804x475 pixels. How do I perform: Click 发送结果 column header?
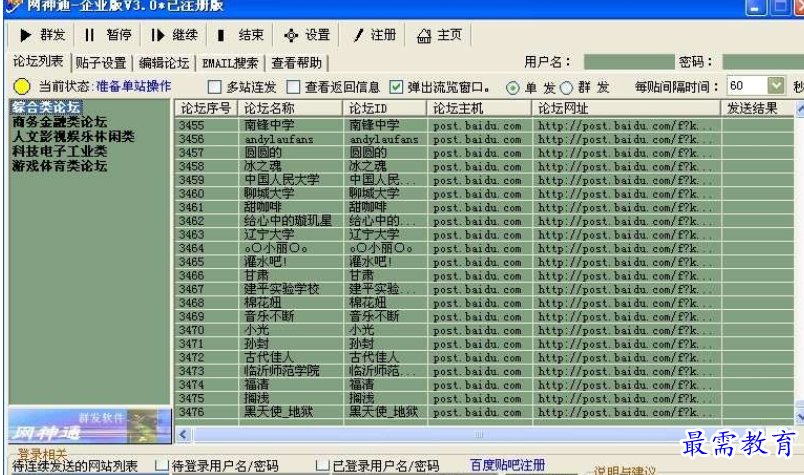click(758, 109)
